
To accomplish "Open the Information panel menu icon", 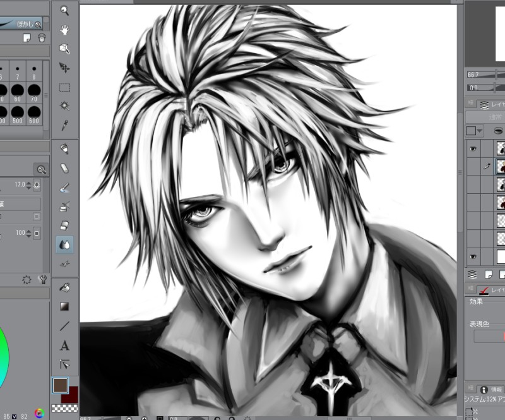I will click(471, 388).
